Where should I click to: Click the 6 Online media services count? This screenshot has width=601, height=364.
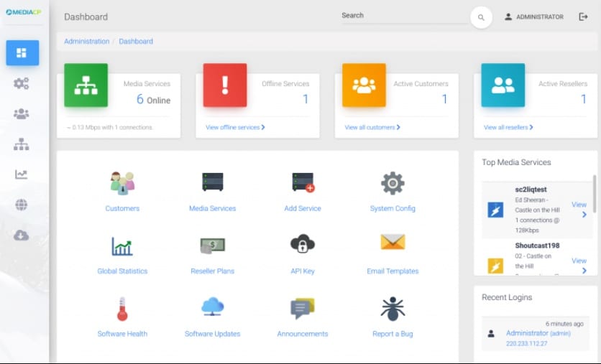coord(153,100)
